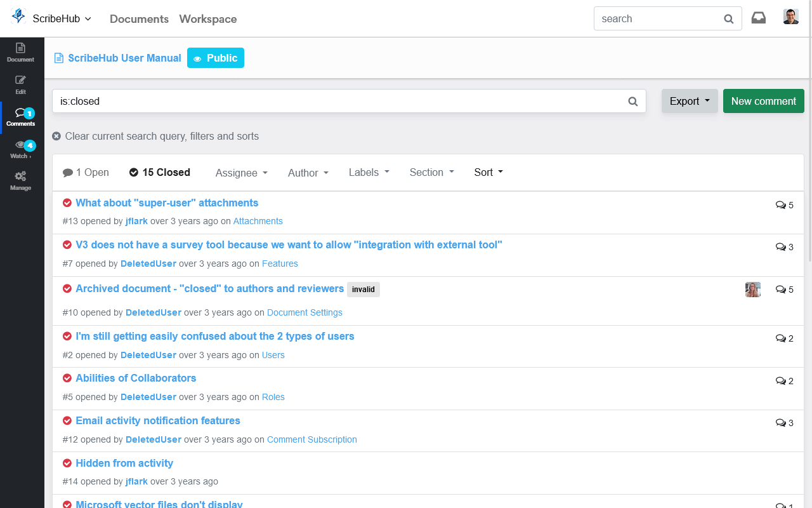This screenshot has width=812, height=508.
Task: Click closed status icon for confused about users comment
Action: (67, 336)
